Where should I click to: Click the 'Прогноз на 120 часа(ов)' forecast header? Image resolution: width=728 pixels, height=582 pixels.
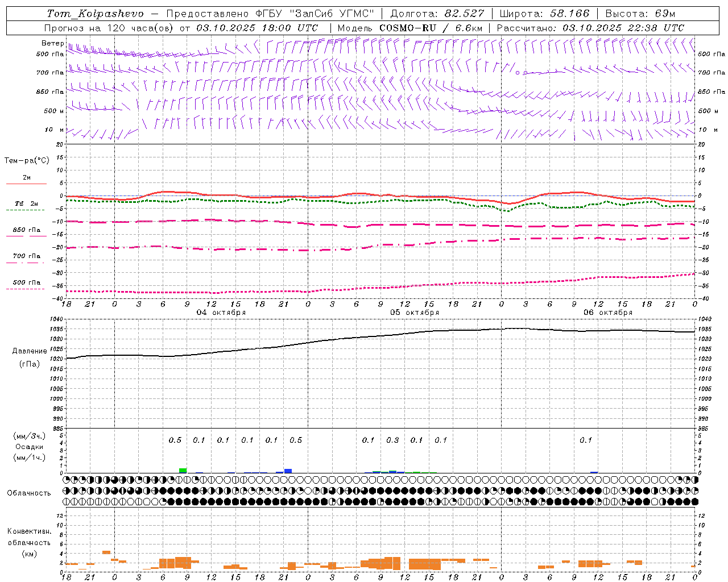[110, 28]
